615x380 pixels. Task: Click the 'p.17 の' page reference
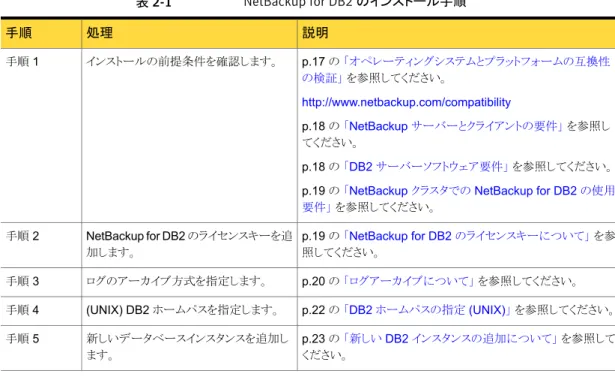[320, 62]
